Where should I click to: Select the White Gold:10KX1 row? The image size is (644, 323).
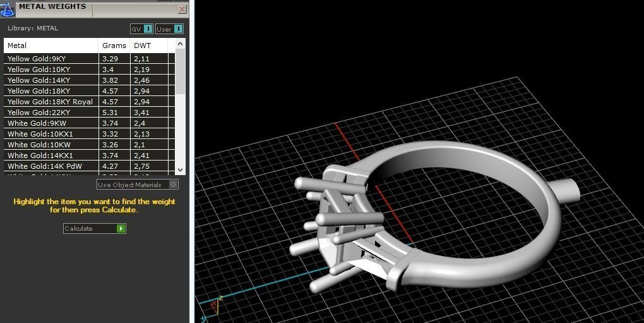tap(89, 133)
